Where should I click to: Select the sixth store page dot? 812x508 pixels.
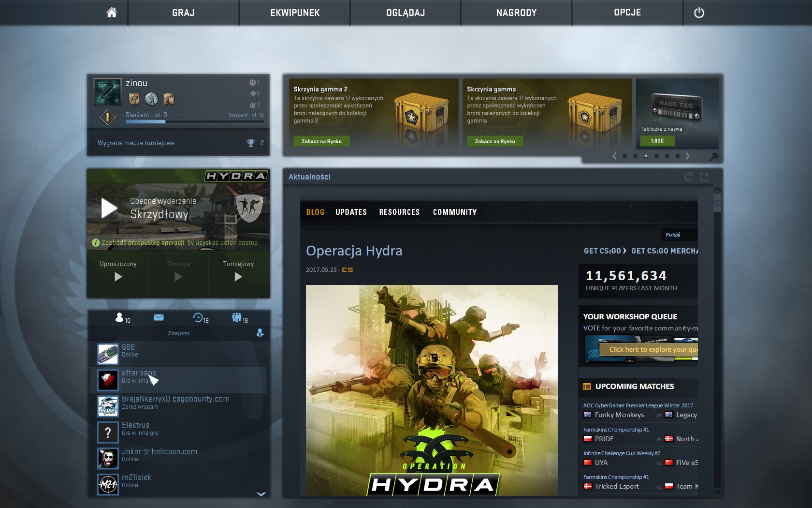[x=678, y=156]
